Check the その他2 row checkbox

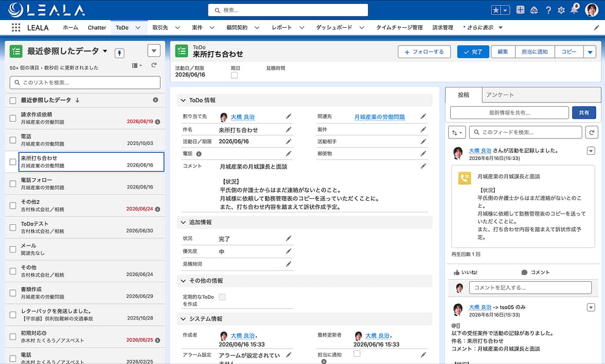click(13, 206)
